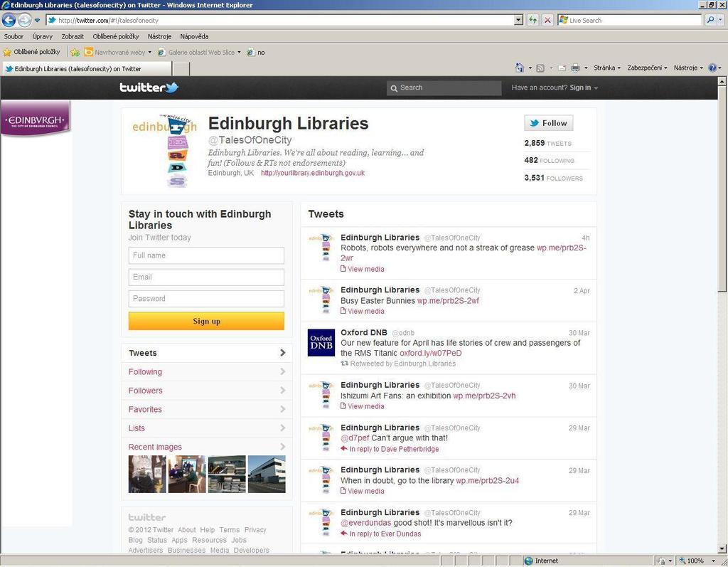Image resolution: width=728 pixels, height=567 pixels.
Task: Open the Stránka dropdown menu
Action: click(607, 68)
